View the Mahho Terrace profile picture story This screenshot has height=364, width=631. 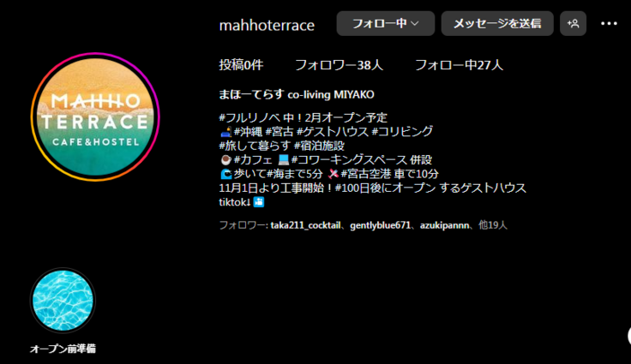click(95, 116)
